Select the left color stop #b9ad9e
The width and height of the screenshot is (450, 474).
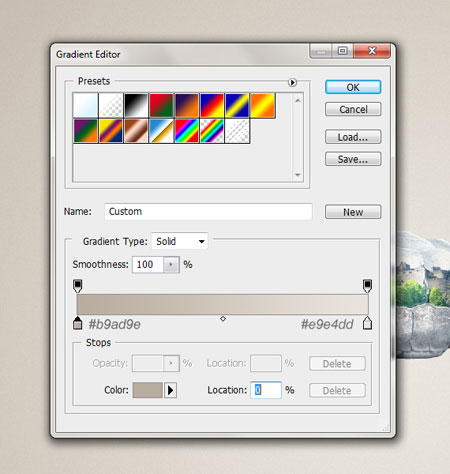78,323
